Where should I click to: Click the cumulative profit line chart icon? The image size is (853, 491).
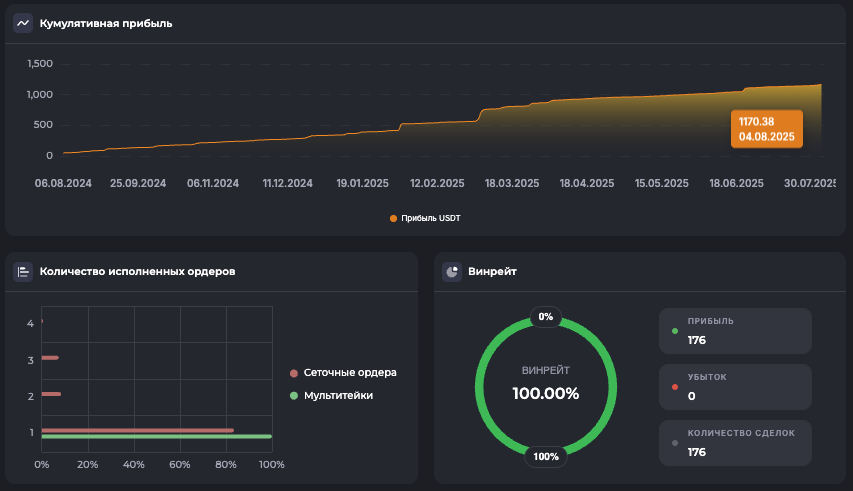point(23,23)
